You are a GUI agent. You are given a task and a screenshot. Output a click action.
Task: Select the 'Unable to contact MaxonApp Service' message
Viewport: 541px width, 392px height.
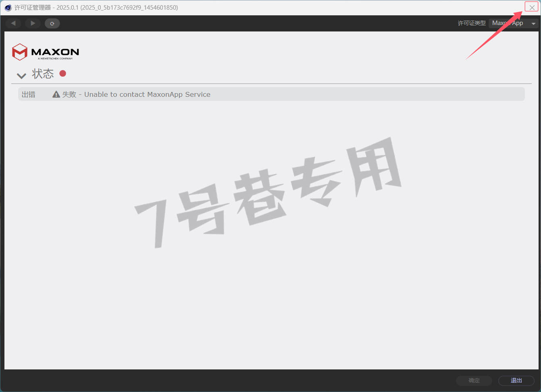coord(147,94)
